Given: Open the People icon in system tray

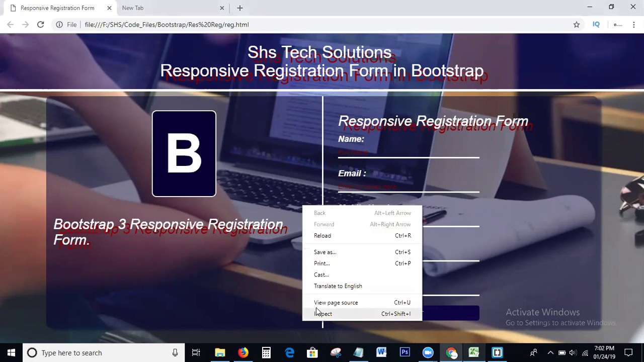Looking at the screenshot, I should (533, 352).
